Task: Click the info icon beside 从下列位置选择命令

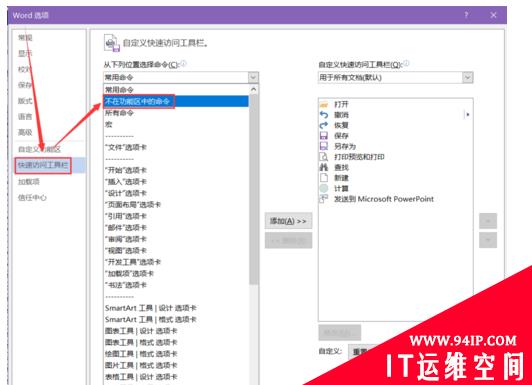Action: 183,63
